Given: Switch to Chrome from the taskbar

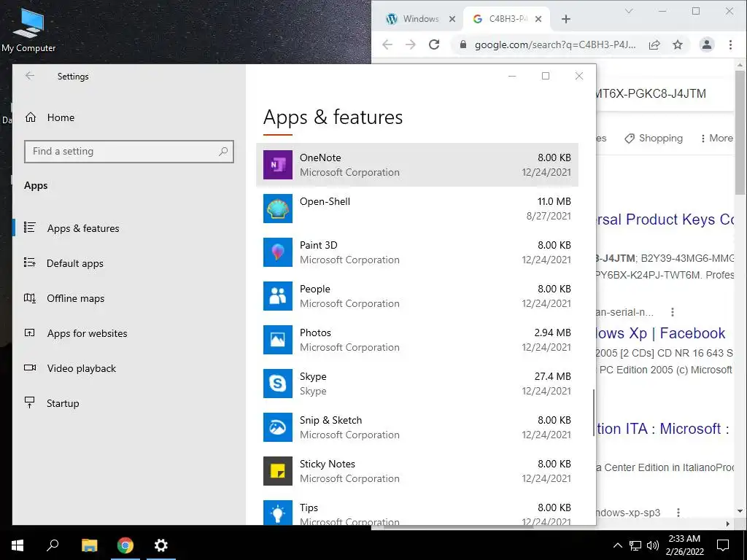Looking at the screenshot, I should (x=125, y=545).
